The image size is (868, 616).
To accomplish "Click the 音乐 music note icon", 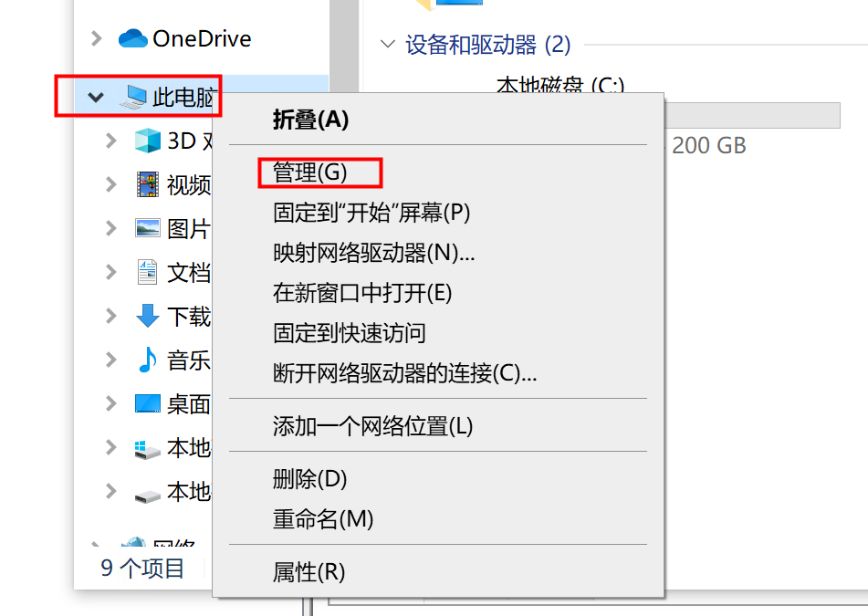I will pos(147,360).
